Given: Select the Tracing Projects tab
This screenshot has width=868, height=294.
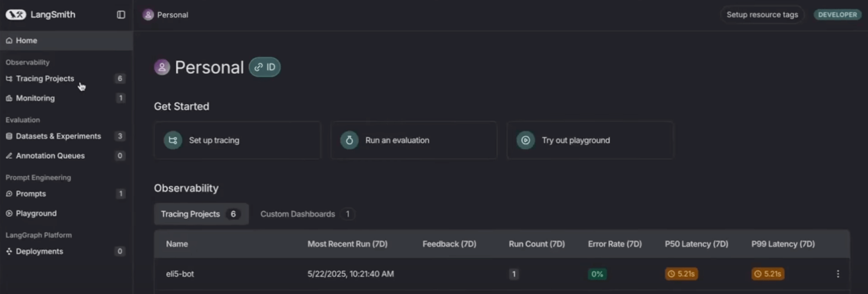Looking at the screenshot, I should (x=201, y=214).
